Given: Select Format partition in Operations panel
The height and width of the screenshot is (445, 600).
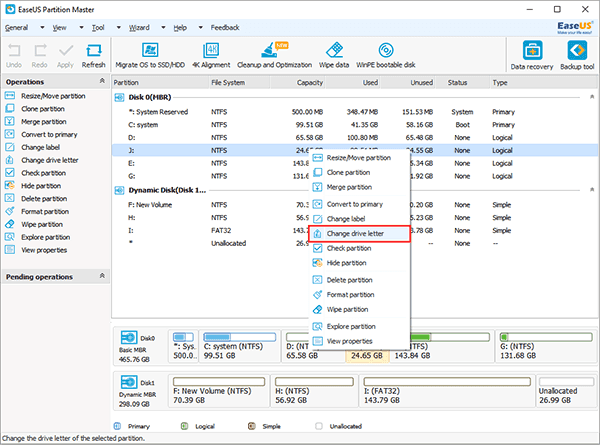Looking at the screenshot, I should [x=37, y=212].
